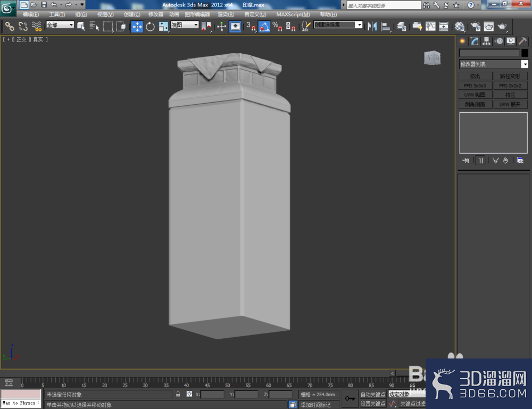This screenshot has width=532, height=409.
Task: Click the object name input field
Action: 489,53
